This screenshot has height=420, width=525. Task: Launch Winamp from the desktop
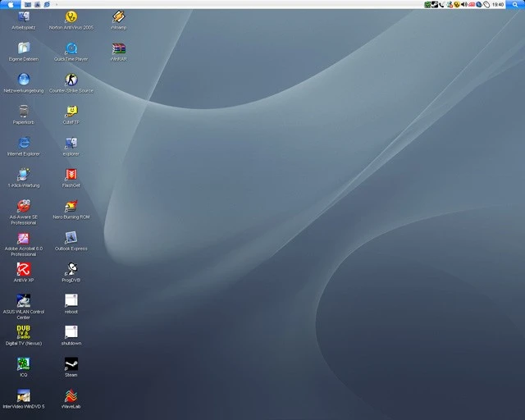[119, 17]
